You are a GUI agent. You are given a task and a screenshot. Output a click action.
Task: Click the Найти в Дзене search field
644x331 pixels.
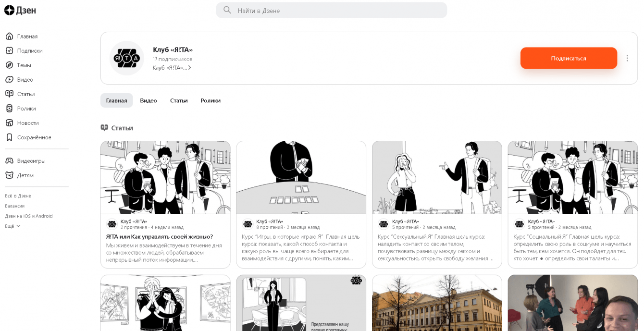[332, 10]
